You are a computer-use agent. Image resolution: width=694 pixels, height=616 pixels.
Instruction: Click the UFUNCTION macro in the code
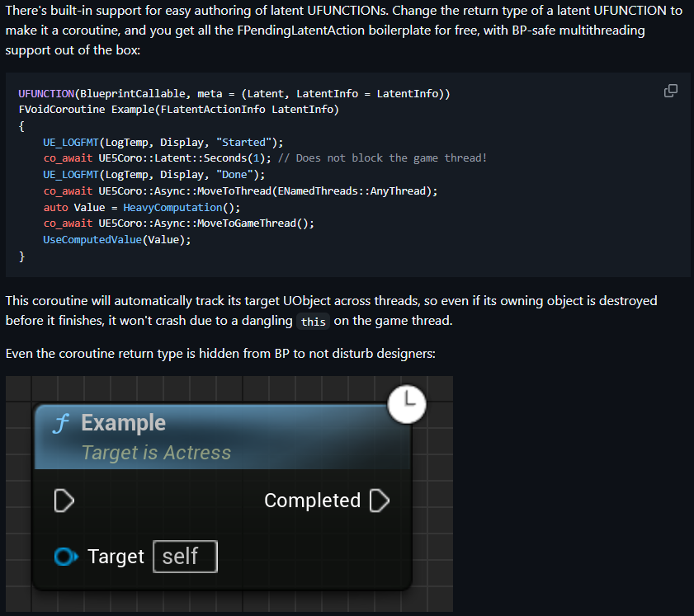pos(46,94)
